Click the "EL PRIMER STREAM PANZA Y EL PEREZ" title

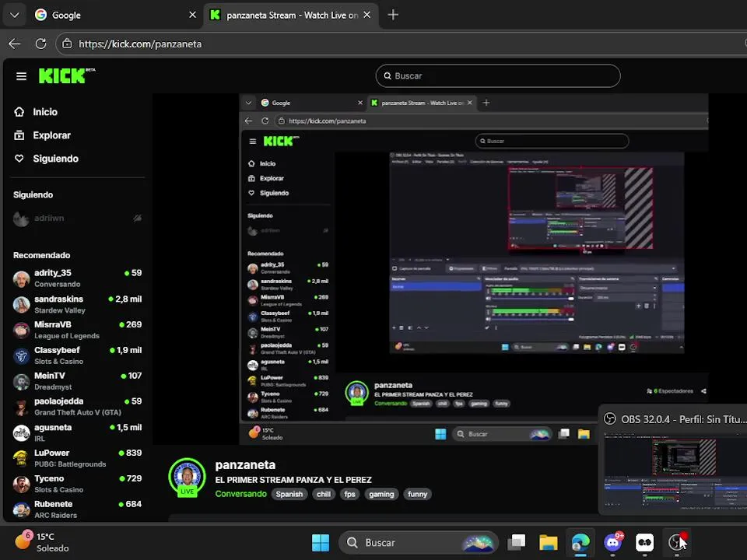[293, 480]
